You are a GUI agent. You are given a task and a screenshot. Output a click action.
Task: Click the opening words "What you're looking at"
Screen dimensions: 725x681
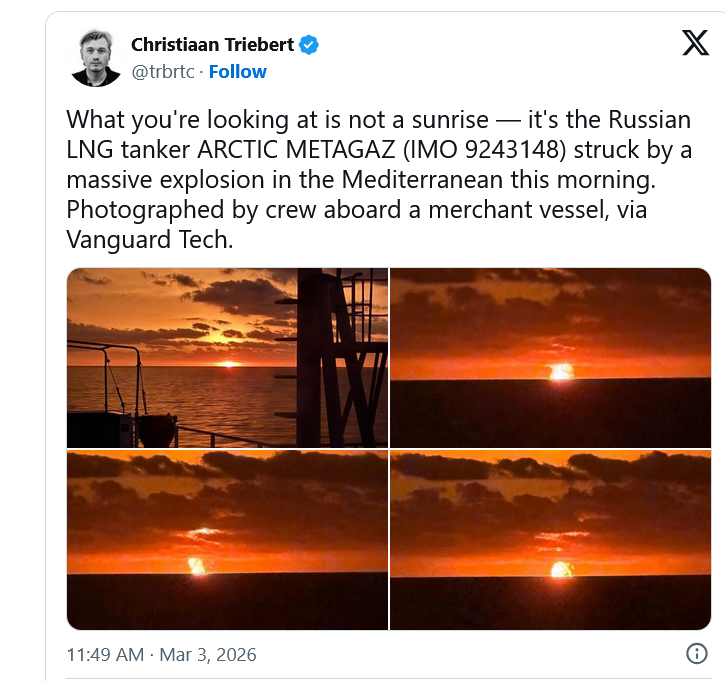pos(174,120)
